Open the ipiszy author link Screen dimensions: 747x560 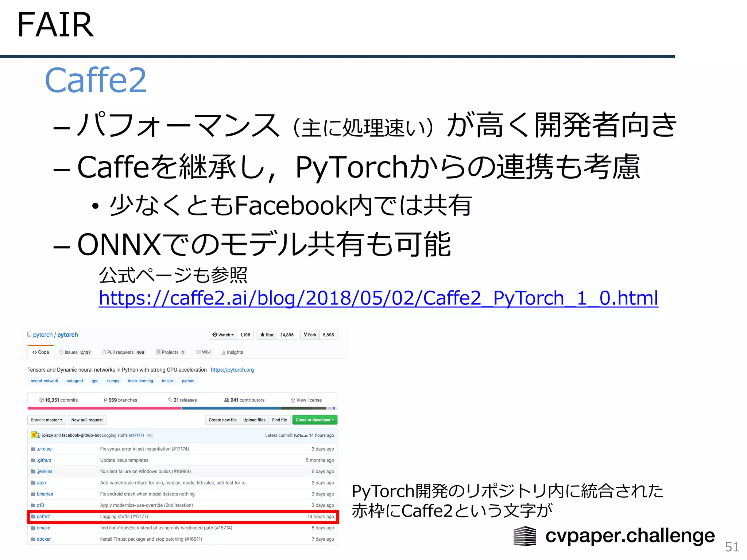47,435
